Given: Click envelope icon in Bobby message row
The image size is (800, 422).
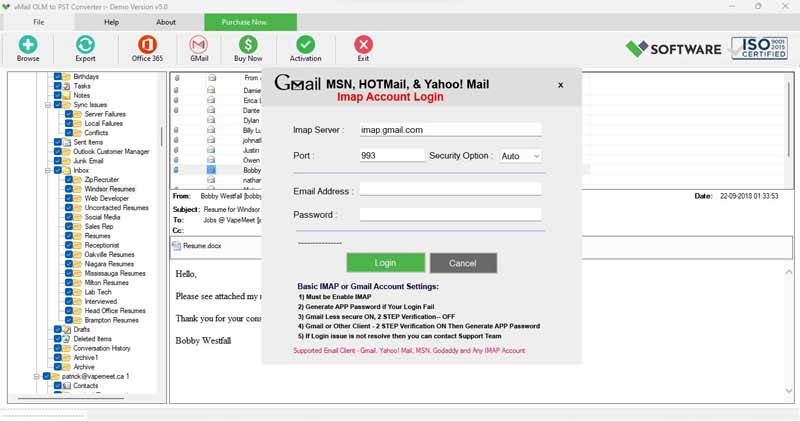Looking at the screenshot, I should [x=211, y=170].
